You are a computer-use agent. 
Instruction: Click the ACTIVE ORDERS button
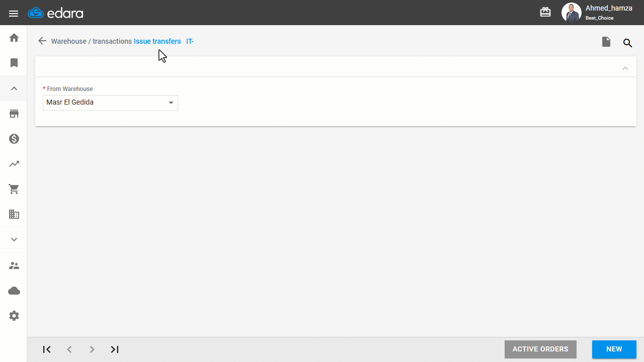point(540,349)
